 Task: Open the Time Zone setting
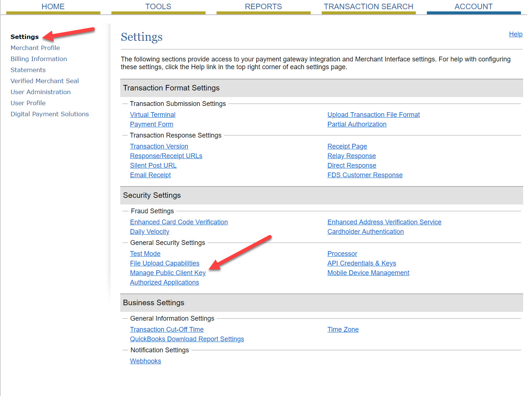[343, 329]
